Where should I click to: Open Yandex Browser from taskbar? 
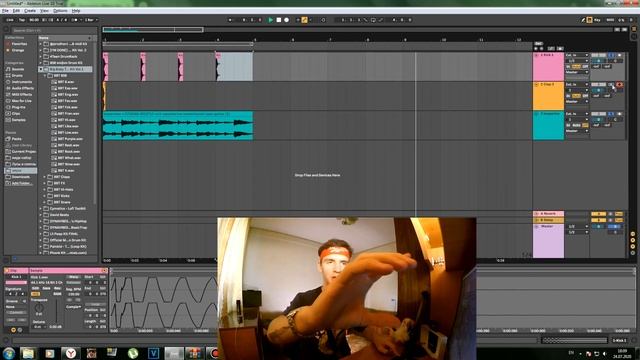pos(71,353)
